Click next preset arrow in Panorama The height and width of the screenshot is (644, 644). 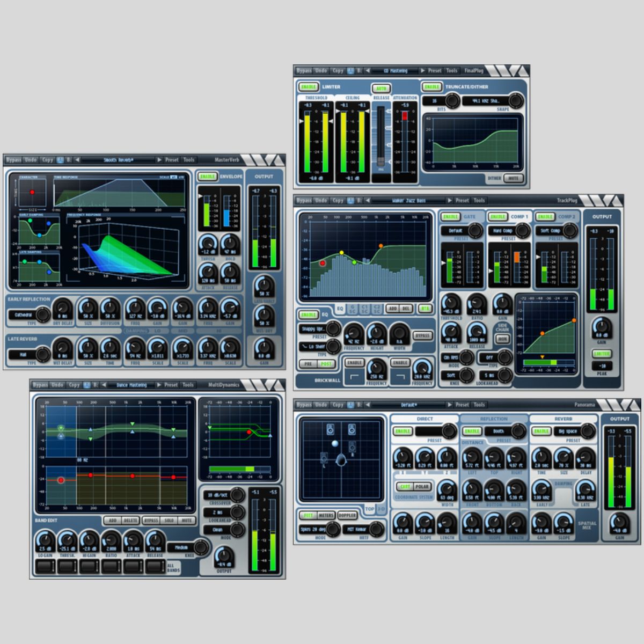click(x=450, y=405)
